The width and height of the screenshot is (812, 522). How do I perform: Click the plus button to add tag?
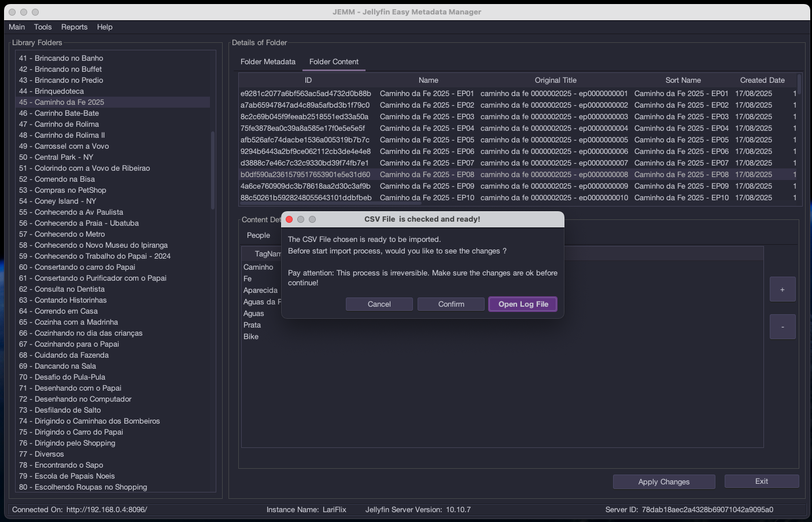pos(782,289)
